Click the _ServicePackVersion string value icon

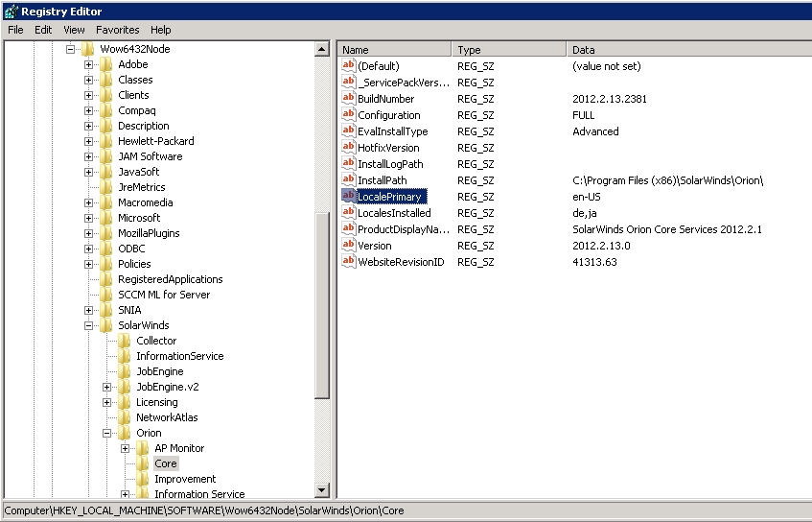(348, 82)
